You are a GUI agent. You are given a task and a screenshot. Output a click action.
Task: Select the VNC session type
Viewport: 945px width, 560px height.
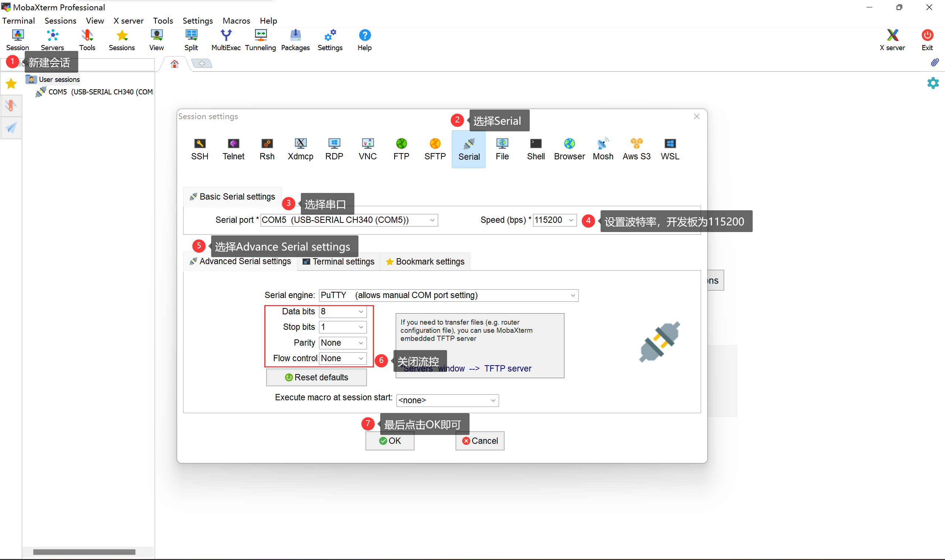[x=367, y=149]
